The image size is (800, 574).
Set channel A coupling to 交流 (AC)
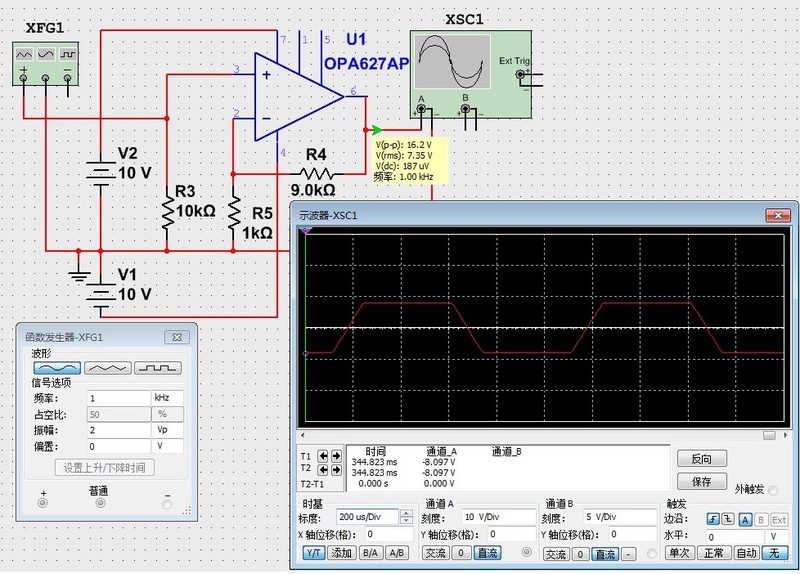click(x=434, y=553)
